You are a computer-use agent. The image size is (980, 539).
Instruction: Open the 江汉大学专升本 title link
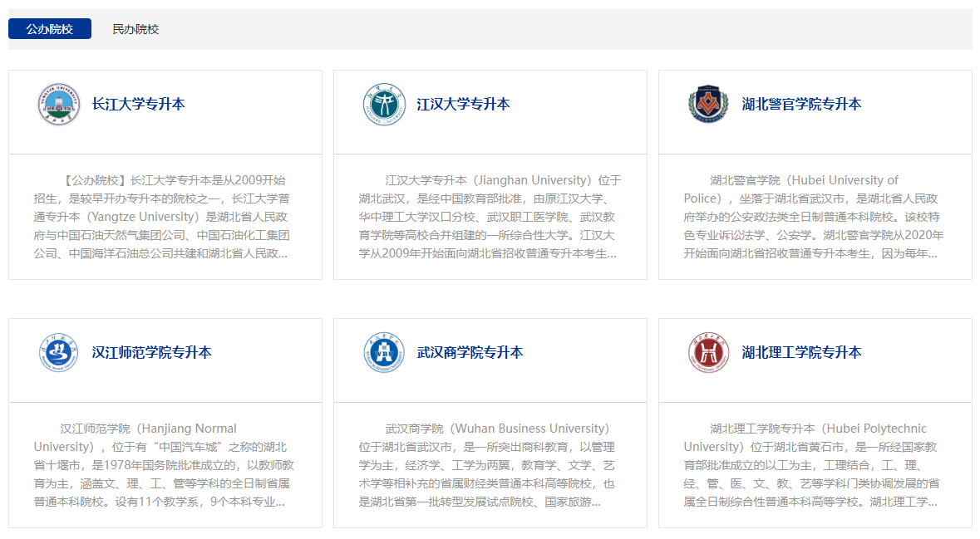point(463,105)
